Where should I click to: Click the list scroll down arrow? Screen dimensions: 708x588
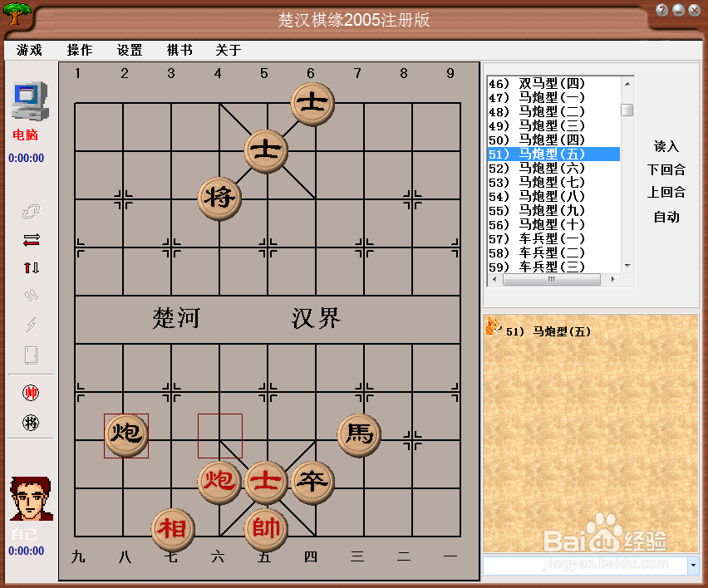tap(627, 266)
